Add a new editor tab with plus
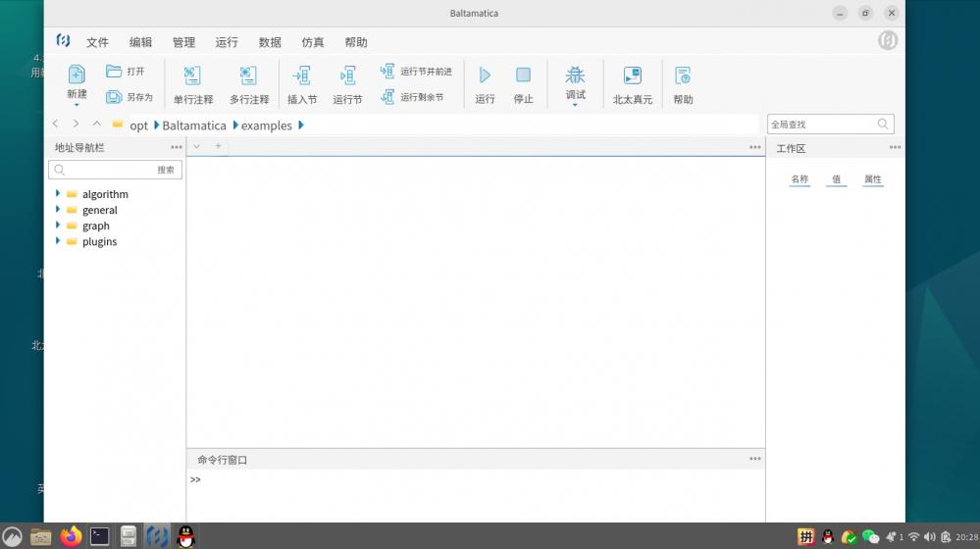 point(218,146)
